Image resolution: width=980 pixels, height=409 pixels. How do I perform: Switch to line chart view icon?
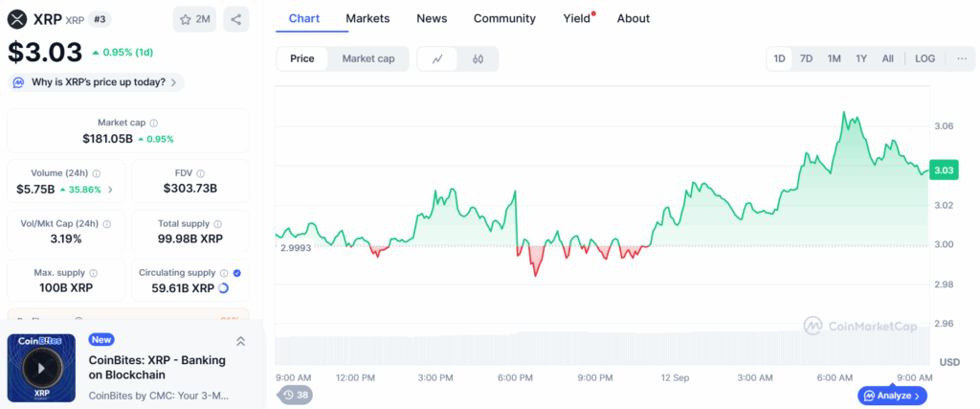pos(437,58)
